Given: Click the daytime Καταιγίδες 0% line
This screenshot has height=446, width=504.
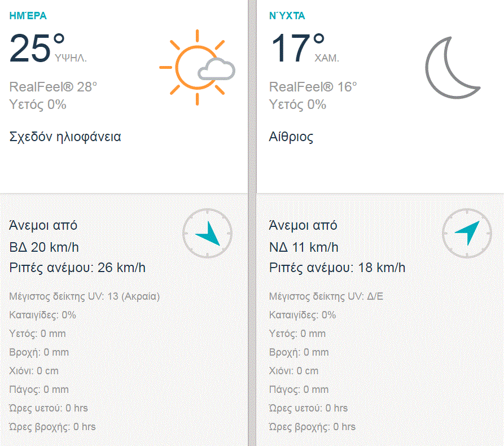Looking at the screenshot, I should pyautogui.click(x=43, y=315).
